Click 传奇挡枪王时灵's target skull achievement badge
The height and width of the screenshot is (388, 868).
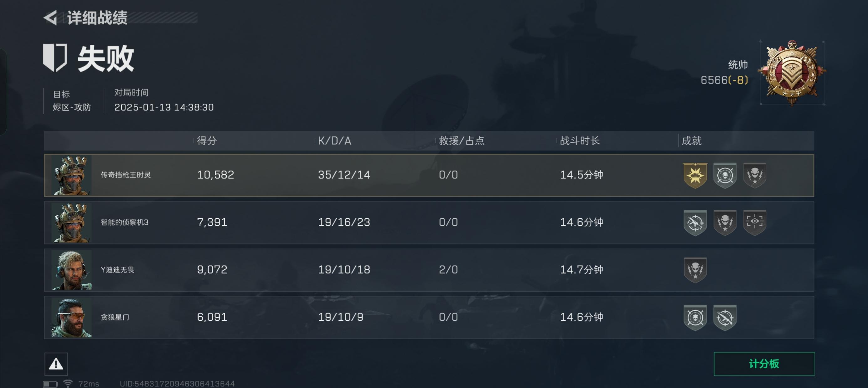click(x=725, y=175)
